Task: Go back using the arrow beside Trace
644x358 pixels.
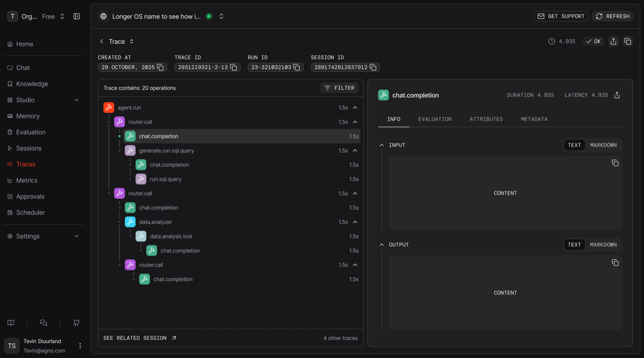Action: click(x=102, y=41)
